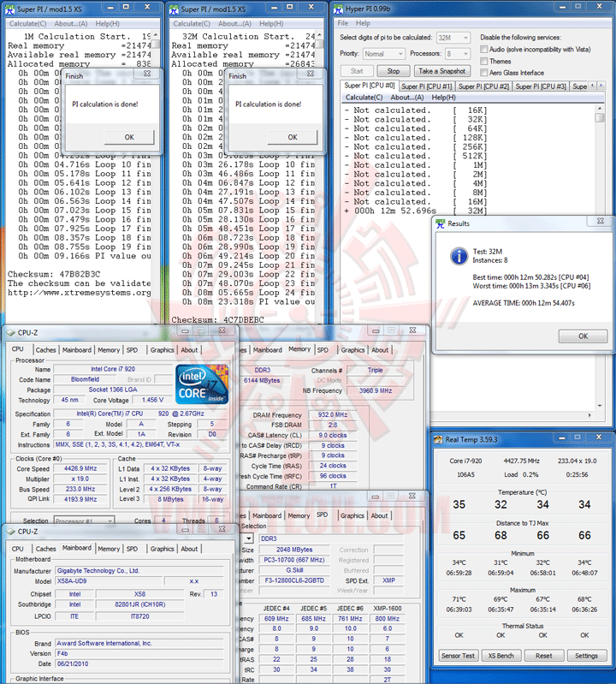Click the AVERAGE TIME 12m 54.407s text
616x684 pixels.
(x=524, y=303)
